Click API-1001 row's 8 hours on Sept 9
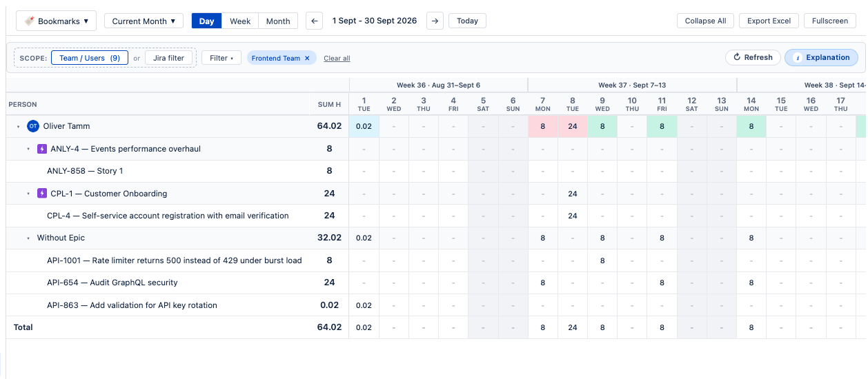 602,260
